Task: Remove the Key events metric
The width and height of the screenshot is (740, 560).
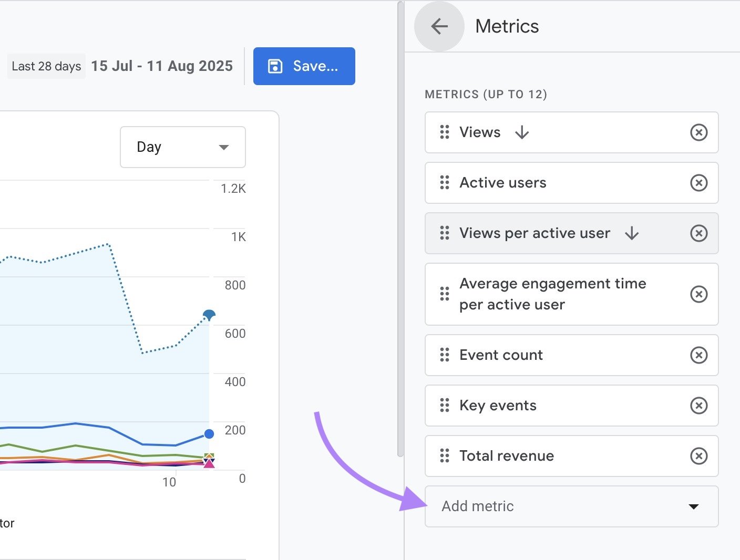Action: pos(698,406)
